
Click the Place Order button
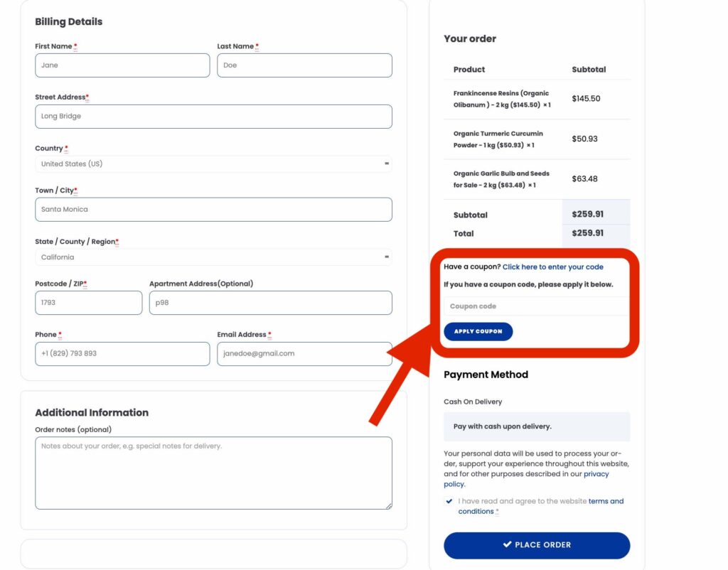[537, 545]
